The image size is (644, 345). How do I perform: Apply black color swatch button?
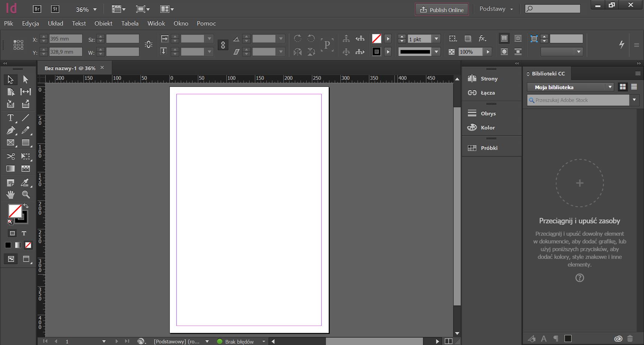(x=8, y=245)
